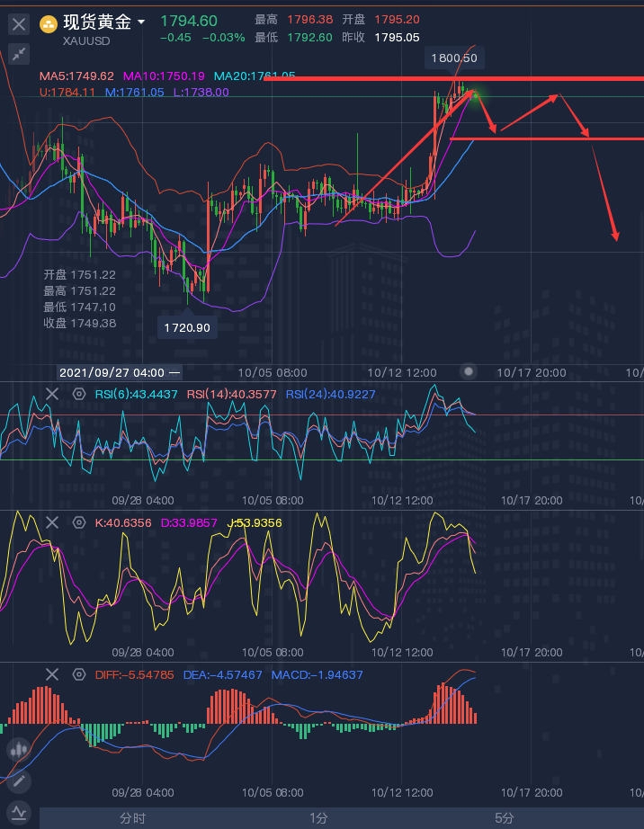Click the -0.03% change percentage
Viewport: 644px width, 829px height.
(x=224, y=38)
